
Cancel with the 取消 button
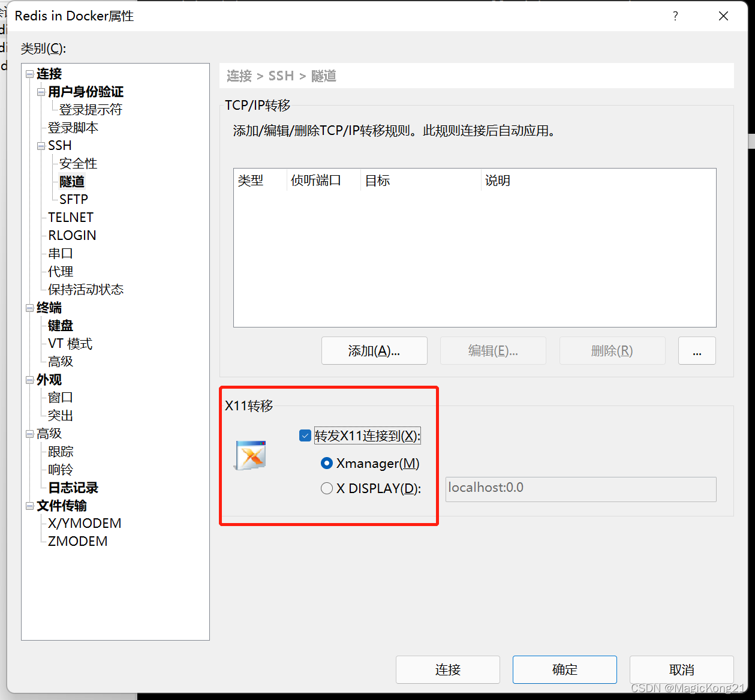(x=682, y=669)
